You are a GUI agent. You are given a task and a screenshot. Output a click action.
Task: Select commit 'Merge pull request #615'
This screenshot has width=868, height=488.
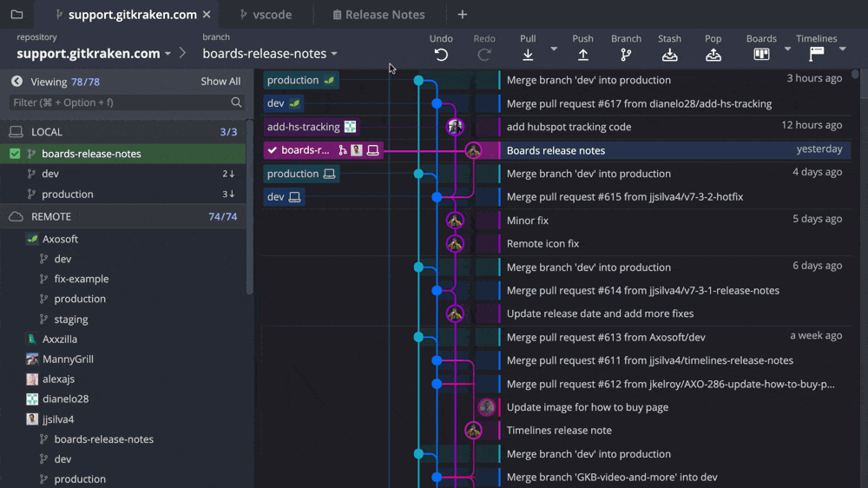(624, 196)
